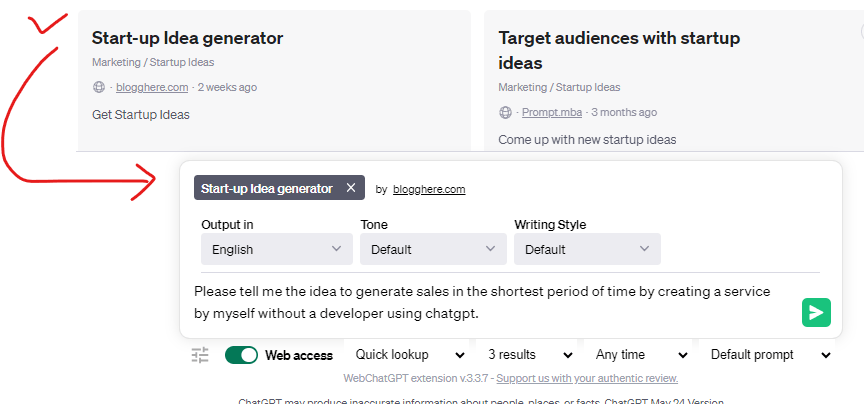Click Support us with your authentic review link
Screen dimensions: 864x404
point(587,379)
